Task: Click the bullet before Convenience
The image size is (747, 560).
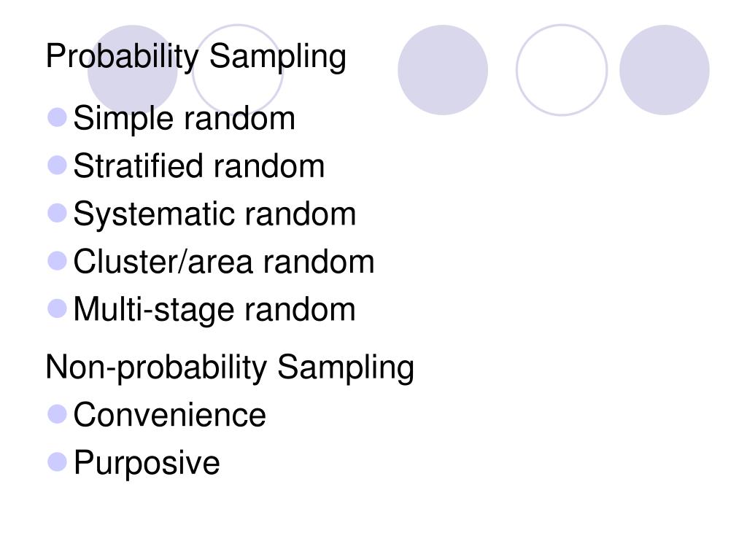Action: click(x=57, y=414)
